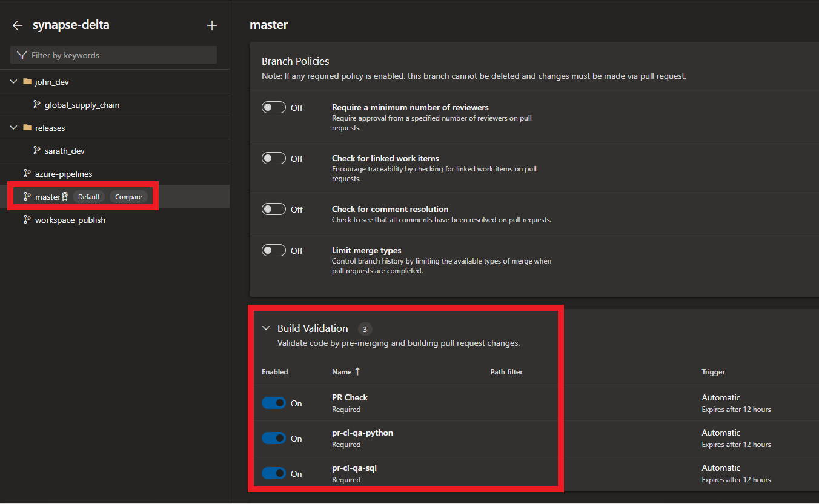Click the branch icon beside global_supply_chain

click(x=37, y=105)
